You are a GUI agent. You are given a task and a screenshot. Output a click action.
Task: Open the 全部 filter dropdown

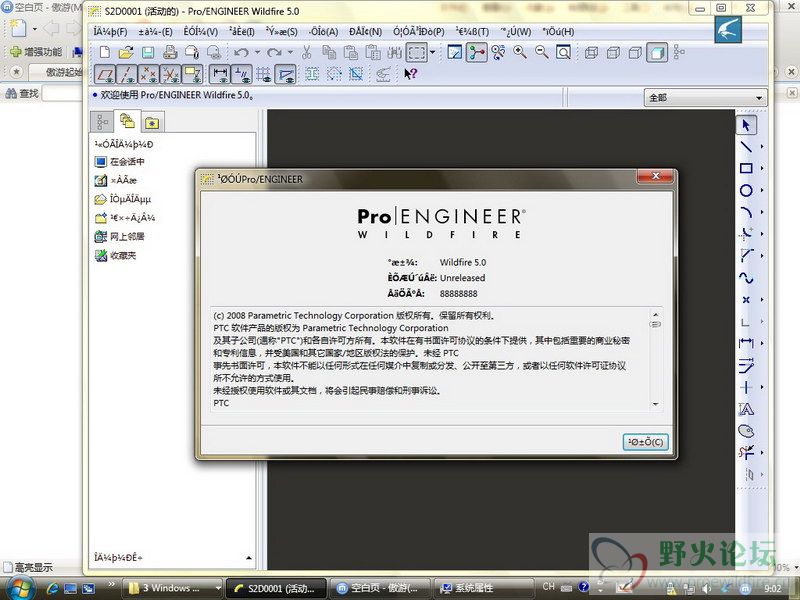(706, 97)
